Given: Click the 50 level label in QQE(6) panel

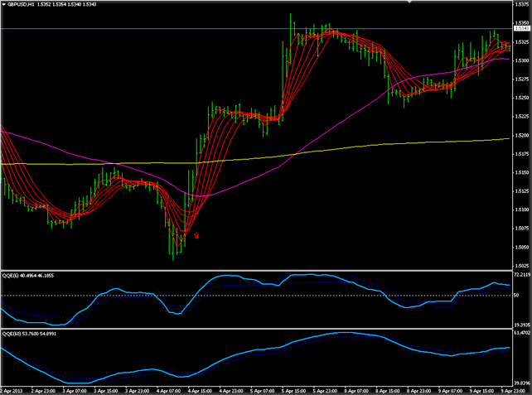Looking at the screenshot, I should pyautogui.click(x=517, y=296).
